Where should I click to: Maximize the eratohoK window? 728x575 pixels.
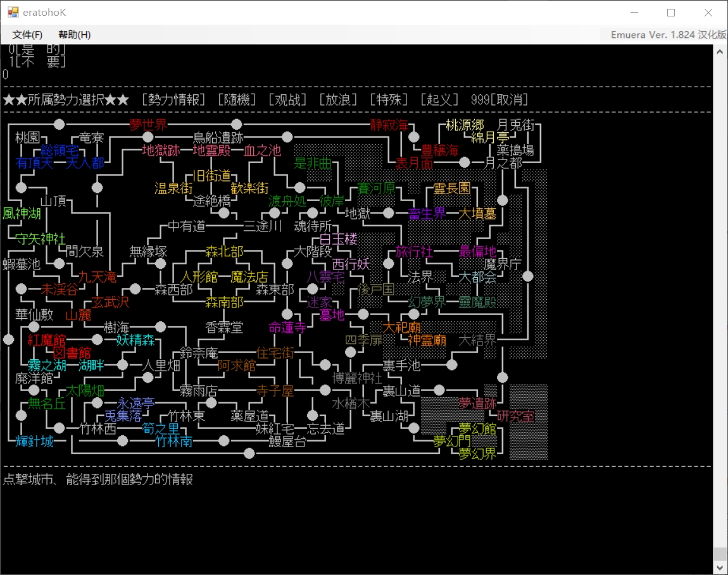[671, 13]
